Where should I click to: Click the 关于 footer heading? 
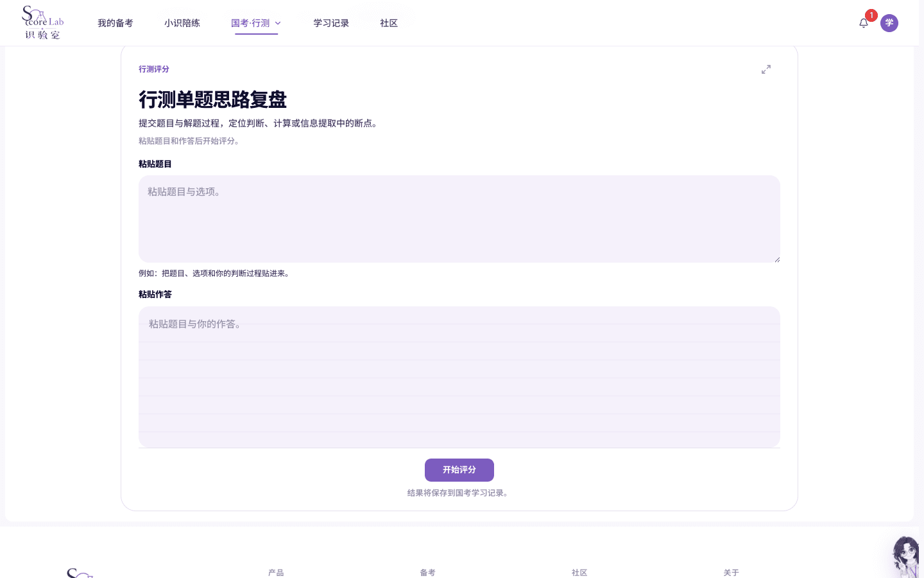click(732, 573)
